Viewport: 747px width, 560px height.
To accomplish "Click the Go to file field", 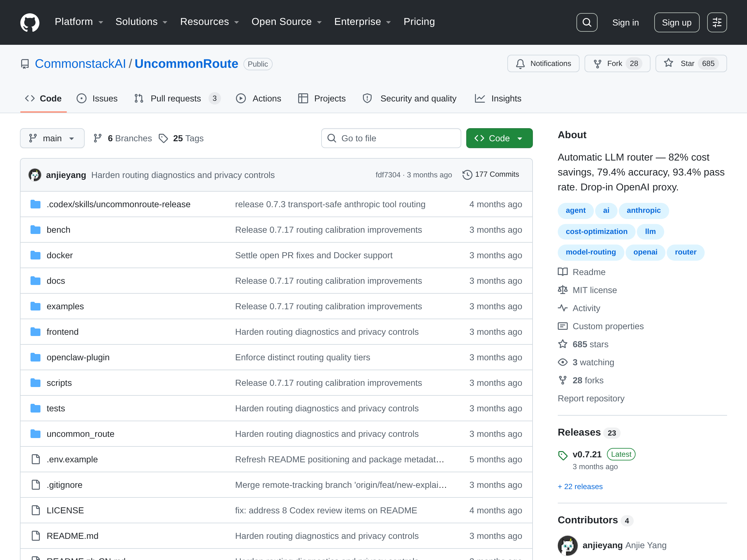I will [x=391, y=138].
